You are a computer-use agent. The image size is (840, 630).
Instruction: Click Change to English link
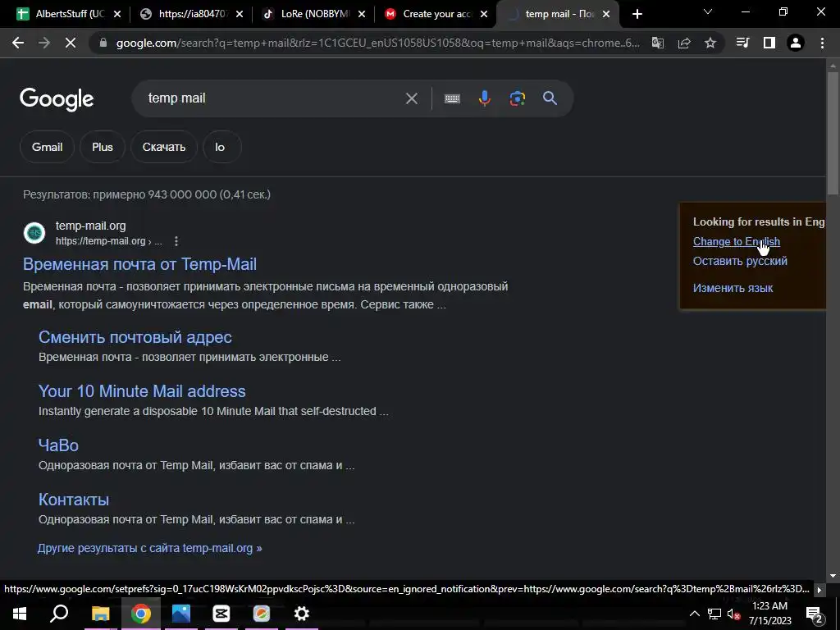737,242
